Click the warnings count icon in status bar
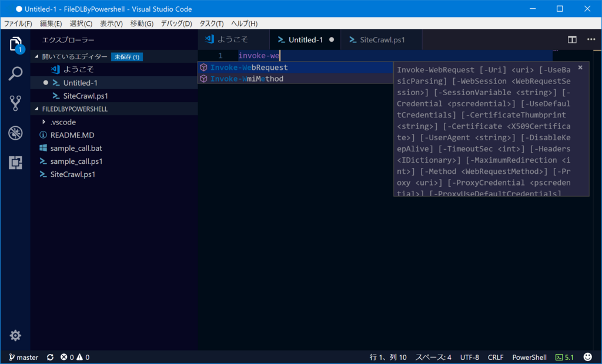Screen dimensions: 602x364 79,357
